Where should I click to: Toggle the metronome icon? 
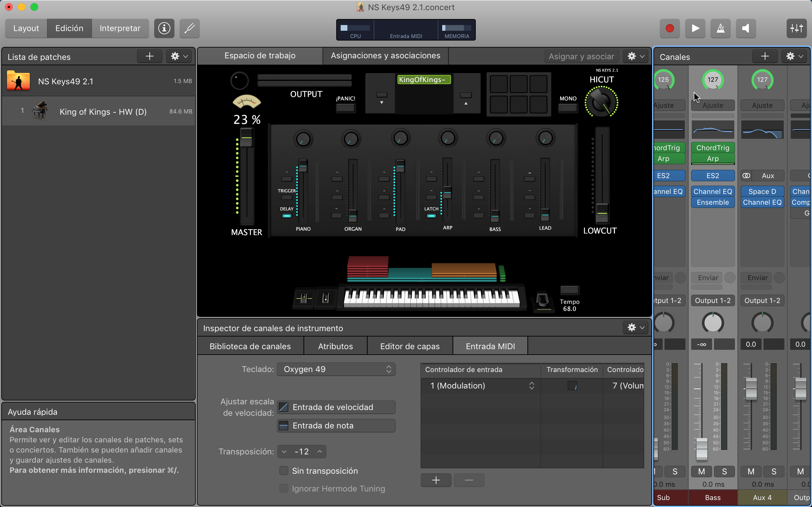720,28
